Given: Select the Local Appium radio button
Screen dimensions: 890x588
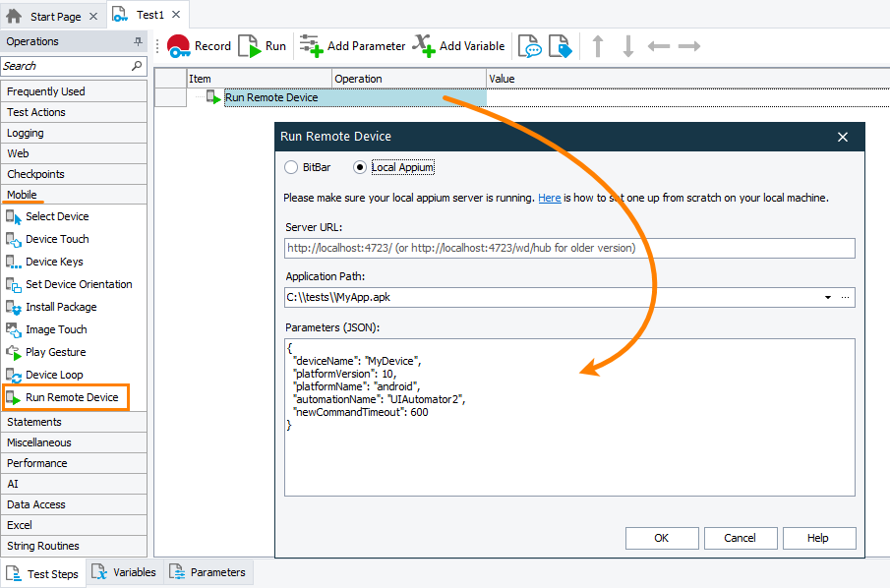Looking at the screenshot, I should 361,167.
